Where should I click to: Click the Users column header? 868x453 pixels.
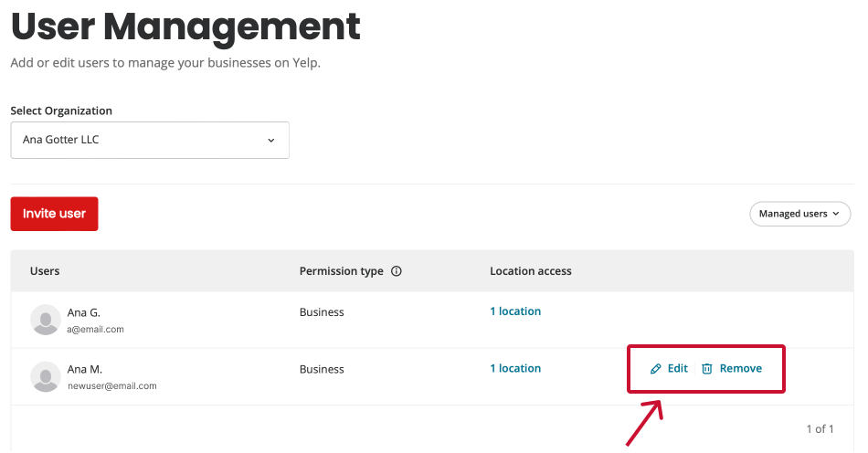click(45, 271)
